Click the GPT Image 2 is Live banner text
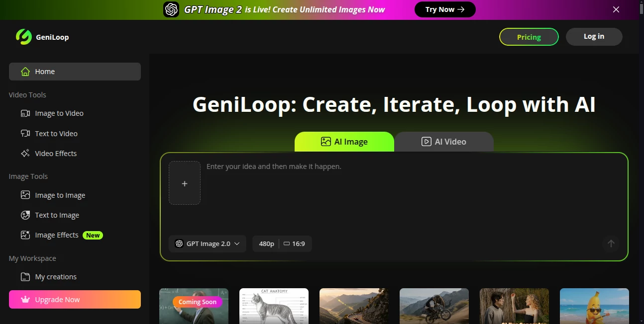 click(285, 9)
